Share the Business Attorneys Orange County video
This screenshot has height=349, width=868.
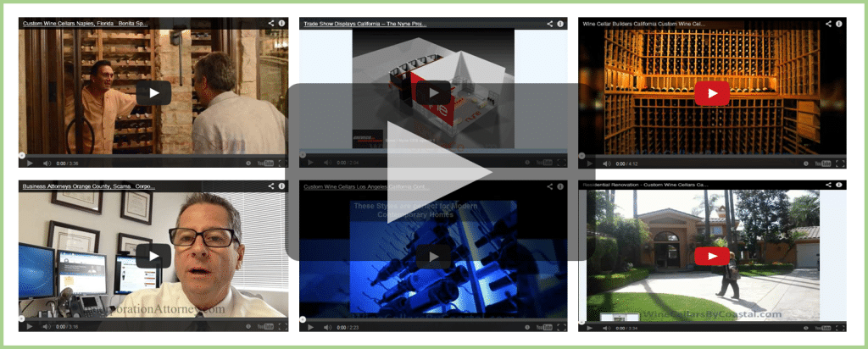[271, 186]
